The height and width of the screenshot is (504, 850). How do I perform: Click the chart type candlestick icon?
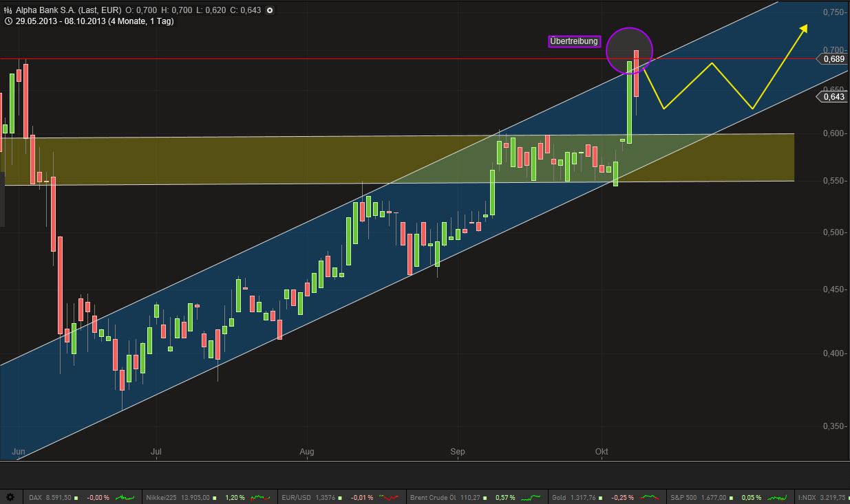click(7, 10)
